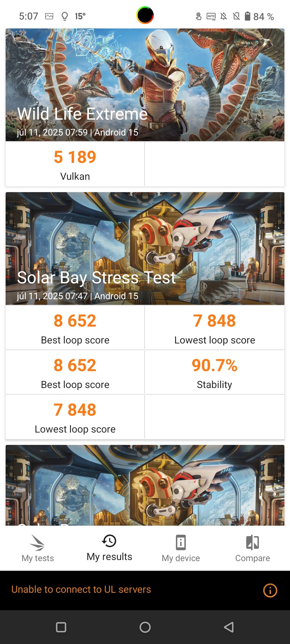Switch to the My device tab label
The height and width of the screenshot is (644, 290).
[x=181, y=558]
